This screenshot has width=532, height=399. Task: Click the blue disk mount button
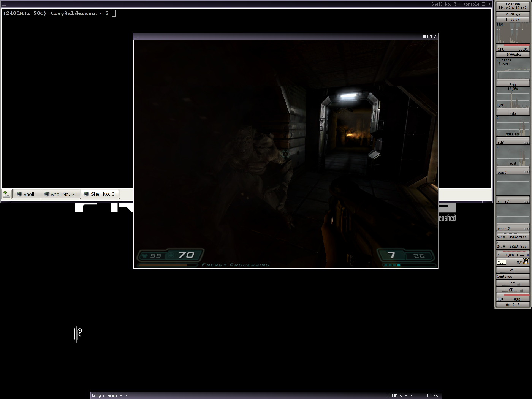[528, 255]
